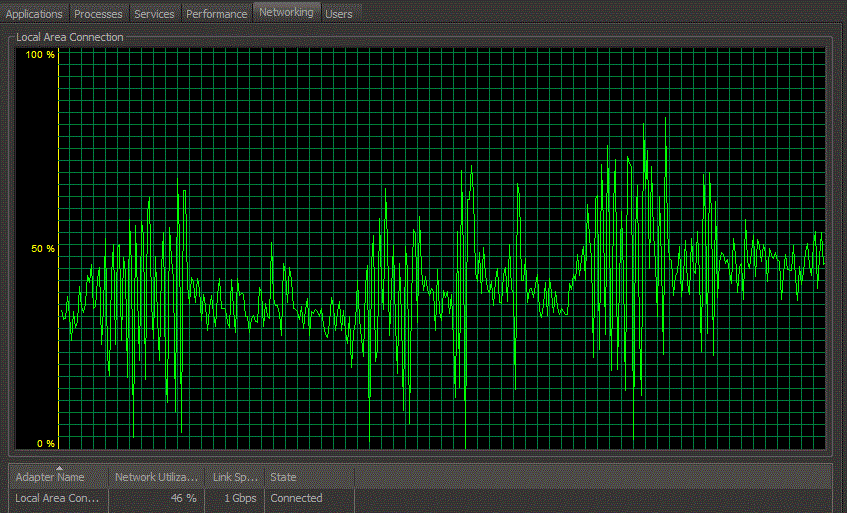
Task: Switch to the Applications tab
Action: (35, 14)
